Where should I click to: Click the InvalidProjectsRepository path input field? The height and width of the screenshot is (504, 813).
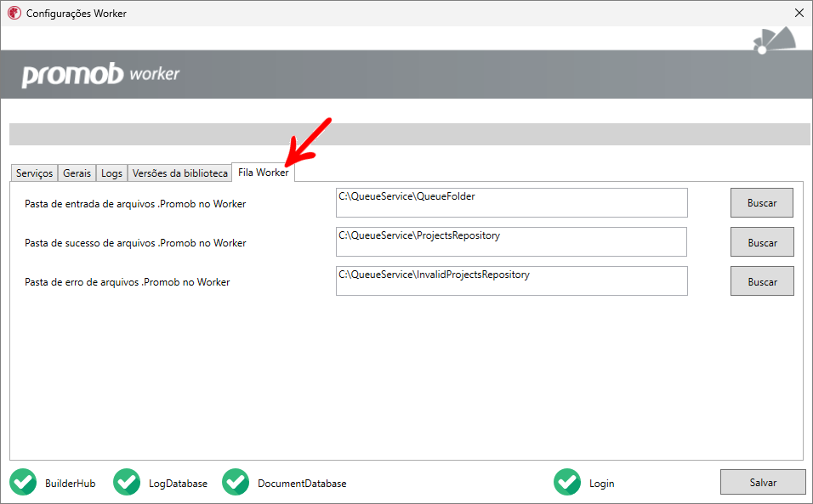click(x=512, y=281)
